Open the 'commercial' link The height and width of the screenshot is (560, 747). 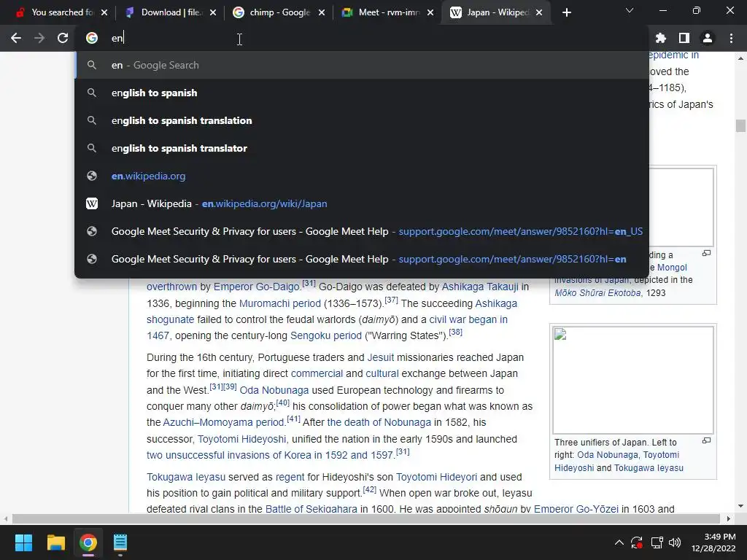coord(317,374)
